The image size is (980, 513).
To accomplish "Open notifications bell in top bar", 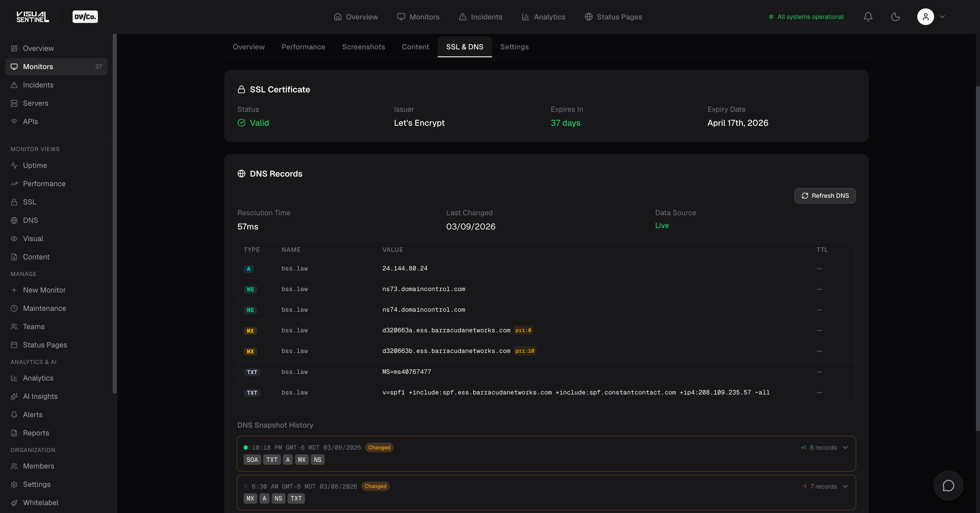I will pos(868,17).
